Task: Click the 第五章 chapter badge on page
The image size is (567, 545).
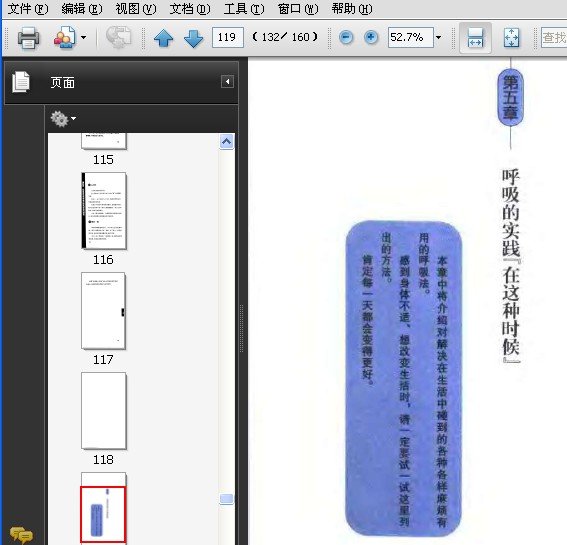Action: [510, 98]
